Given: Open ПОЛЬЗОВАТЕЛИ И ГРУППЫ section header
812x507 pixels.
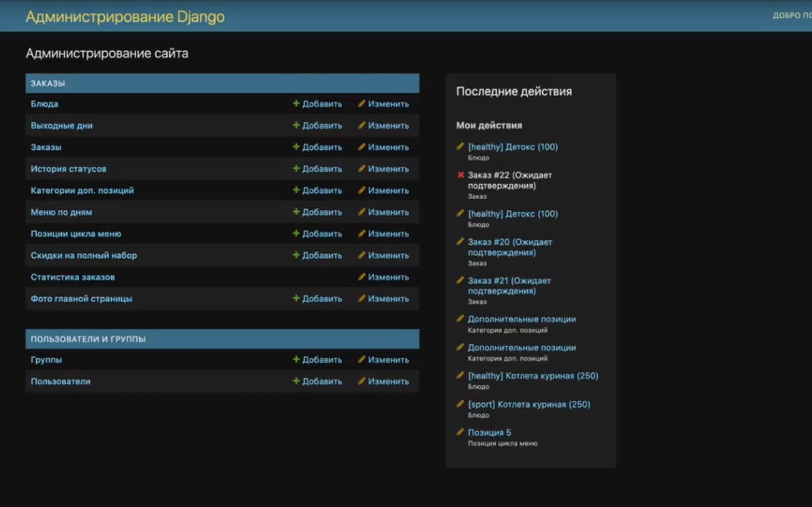Looking at the screenshot, I should tap(88, 339).
